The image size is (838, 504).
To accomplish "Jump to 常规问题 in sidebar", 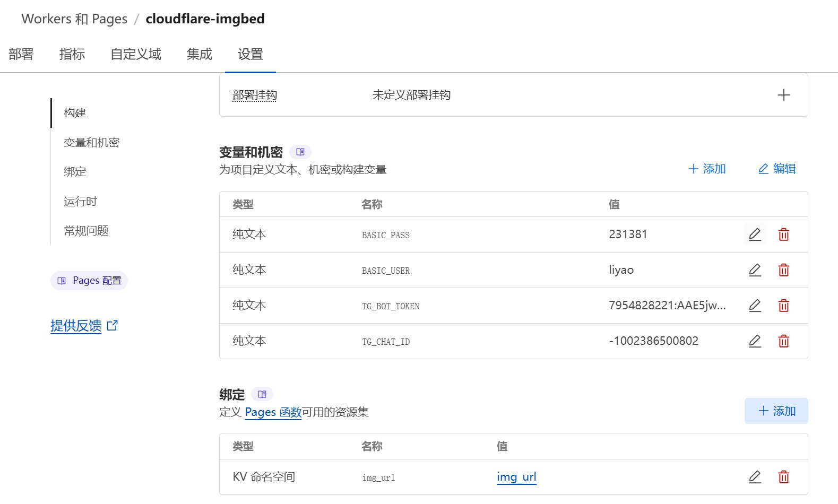I will click(86, 230).
